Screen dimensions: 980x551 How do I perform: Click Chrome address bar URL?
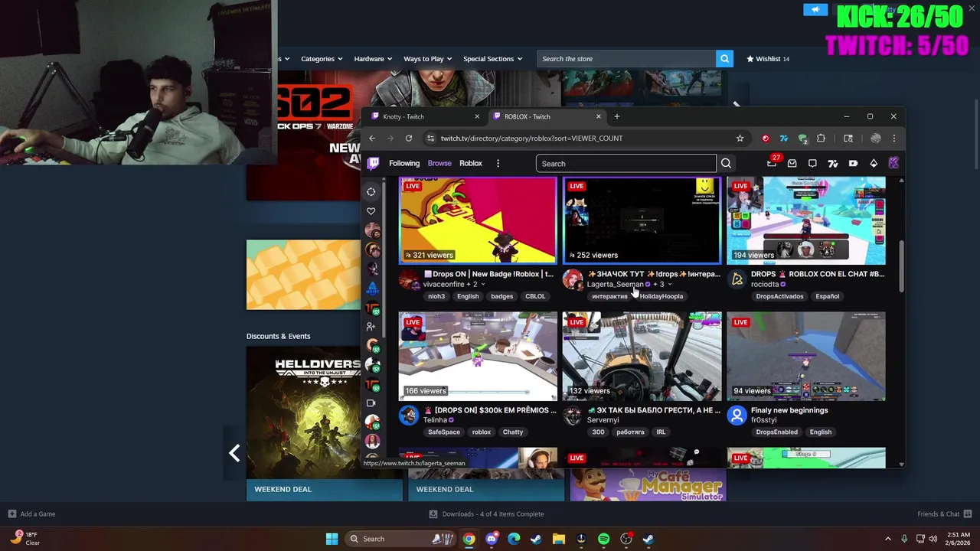click(x=531, y=139)
